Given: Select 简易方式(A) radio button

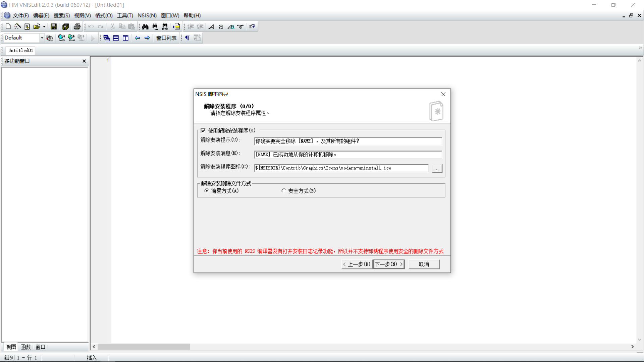Looking at the screenshot, I should 207,191.
